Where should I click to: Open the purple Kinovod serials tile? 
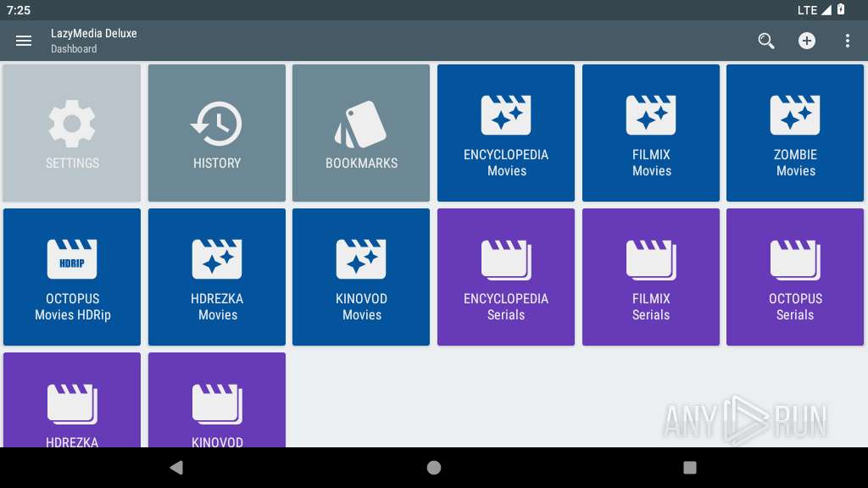click(217, 400)
